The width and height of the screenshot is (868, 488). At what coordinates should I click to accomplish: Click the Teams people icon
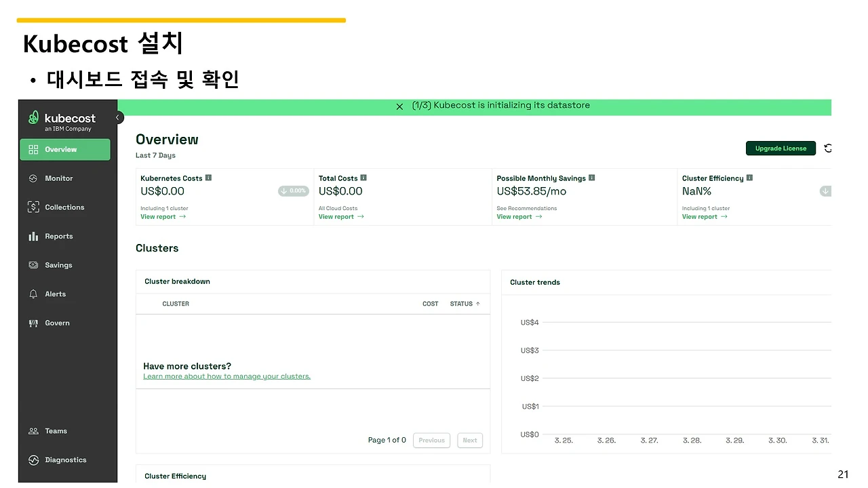(x=33, y=431)
